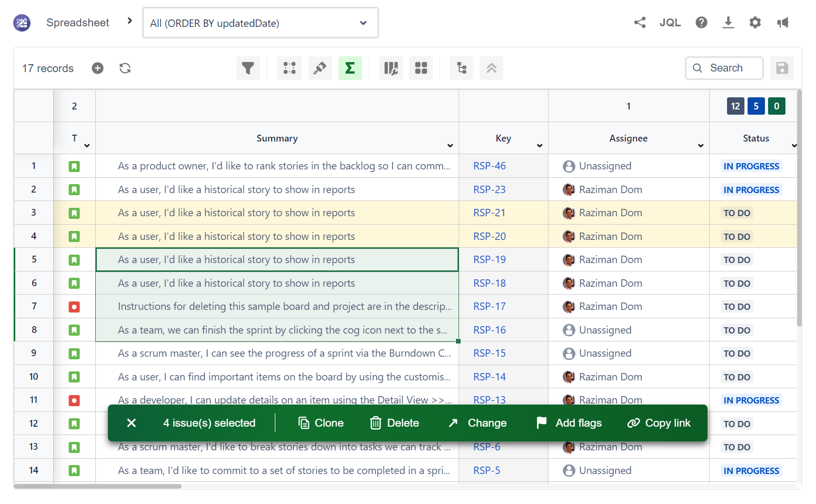
Task: Click the Unassigned assignee of RSP-16
Action: tap(597, 330)
